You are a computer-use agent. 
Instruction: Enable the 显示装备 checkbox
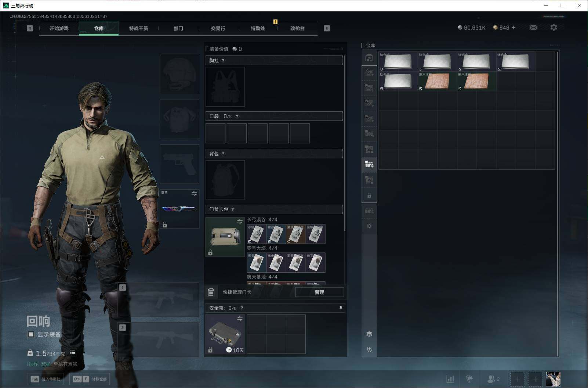31,334
